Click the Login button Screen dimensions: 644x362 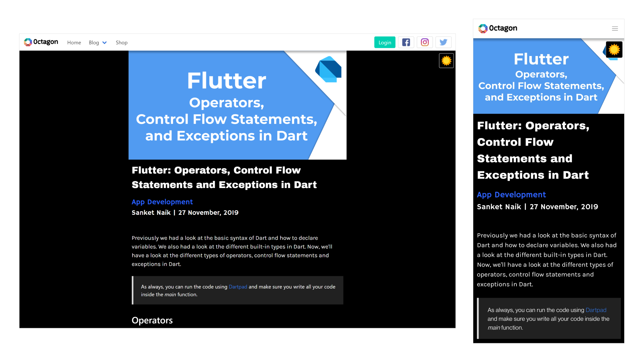(384, 42)
